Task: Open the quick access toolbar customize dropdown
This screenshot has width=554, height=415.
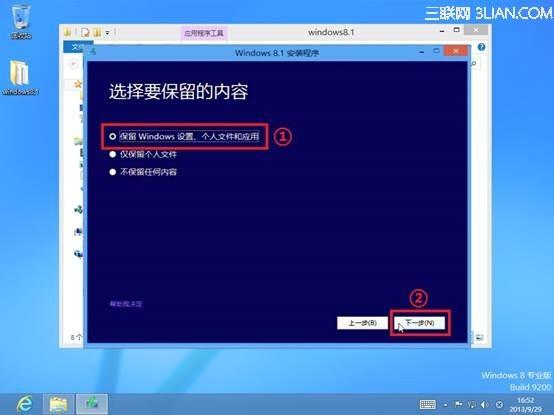Action: pyautogui.click(x=107, y=33)
